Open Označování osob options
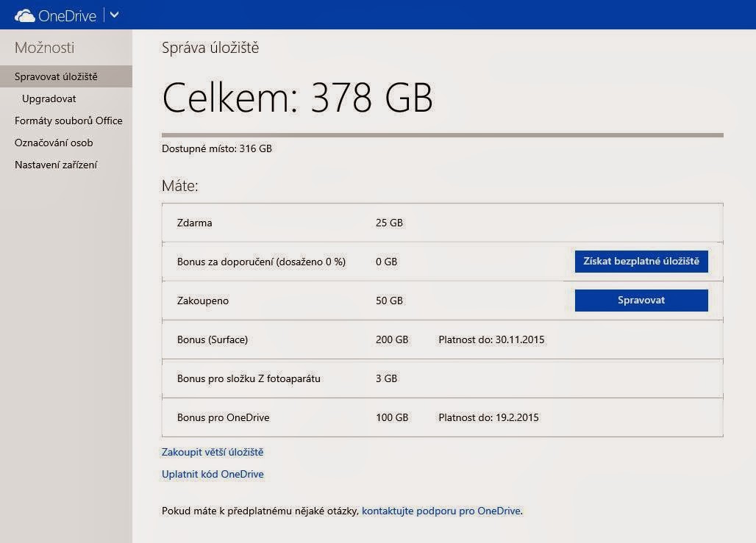Viewport: 756px width, 543px height. tap(54, 143)
